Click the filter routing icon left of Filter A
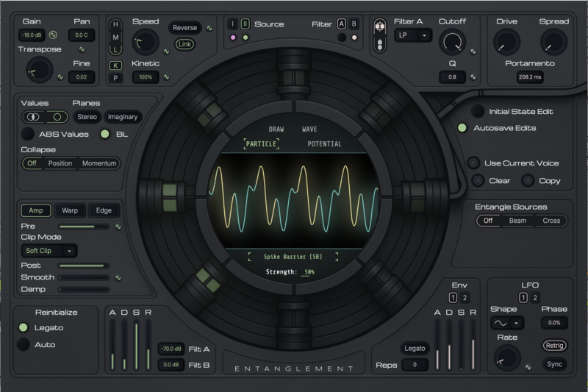Viewport: 588px width, 392px height. (x=379, y=35)
